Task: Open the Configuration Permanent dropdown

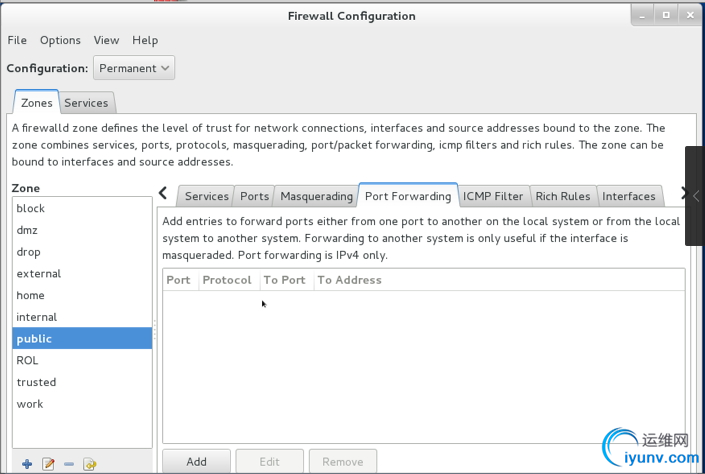Action: 134,68
